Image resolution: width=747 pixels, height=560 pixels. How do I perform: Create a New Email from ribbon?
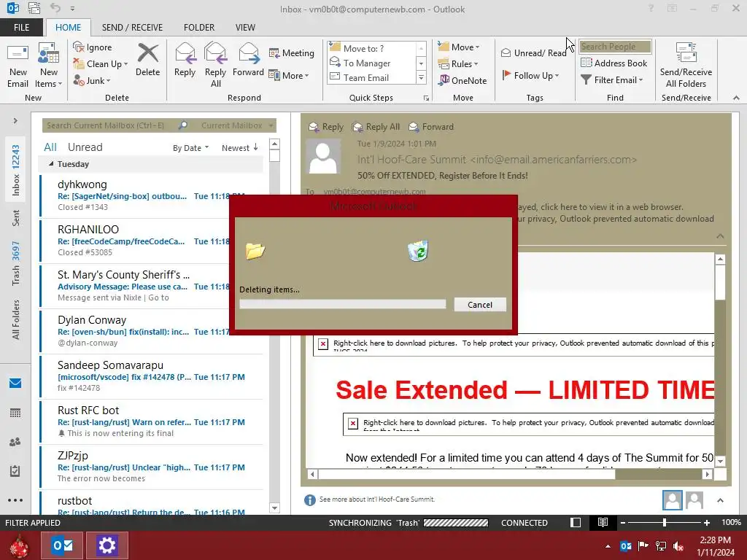[18, 66]
